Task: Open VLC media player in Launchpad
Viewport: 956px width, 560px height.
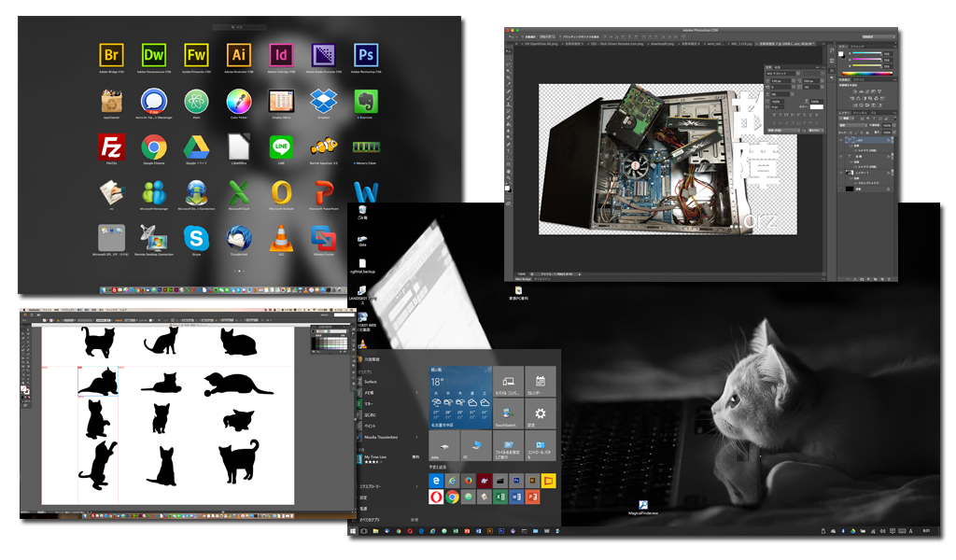Action: pos(281,238)
